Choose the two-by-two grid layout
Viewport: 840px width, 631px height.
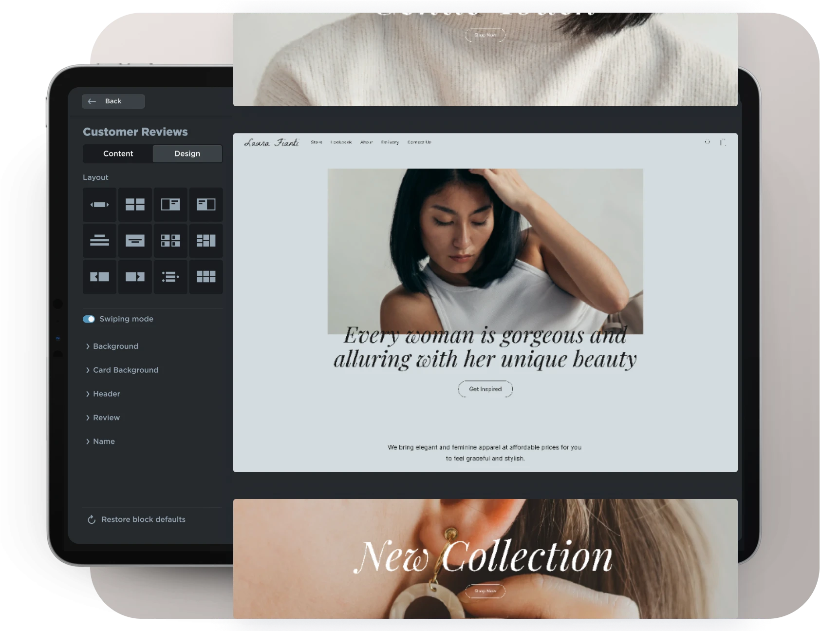pos(135,205)
